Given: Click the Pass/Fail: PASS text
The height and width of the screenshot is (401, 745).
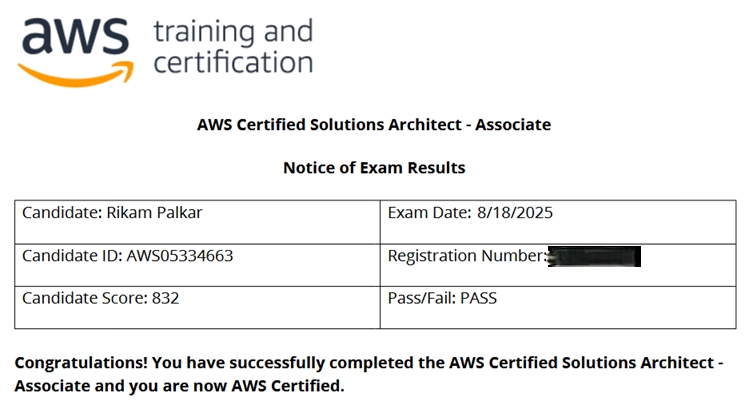Looking at the screenshot, I should tap(442, 298).
